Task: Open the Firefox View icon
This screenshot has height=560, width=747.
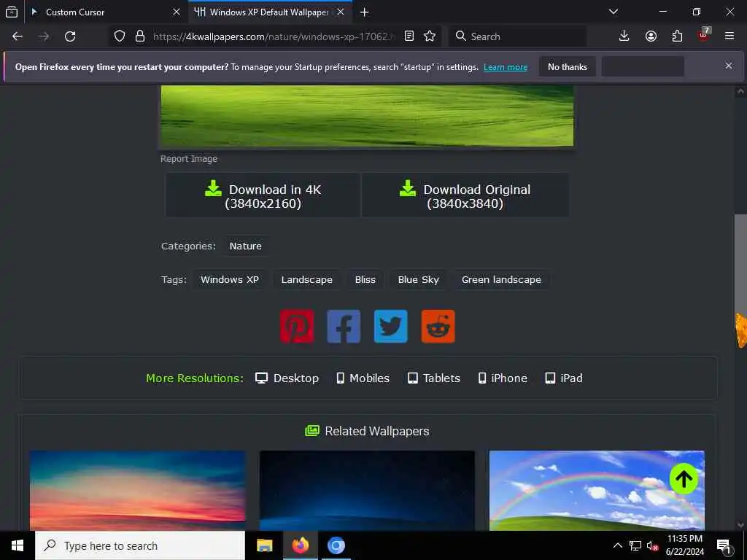Action: [x=12, y=12]
